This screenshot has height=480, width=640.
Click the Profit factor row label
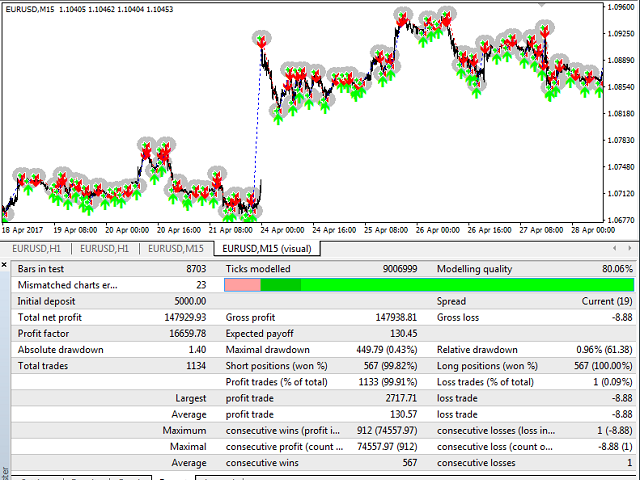47,333
